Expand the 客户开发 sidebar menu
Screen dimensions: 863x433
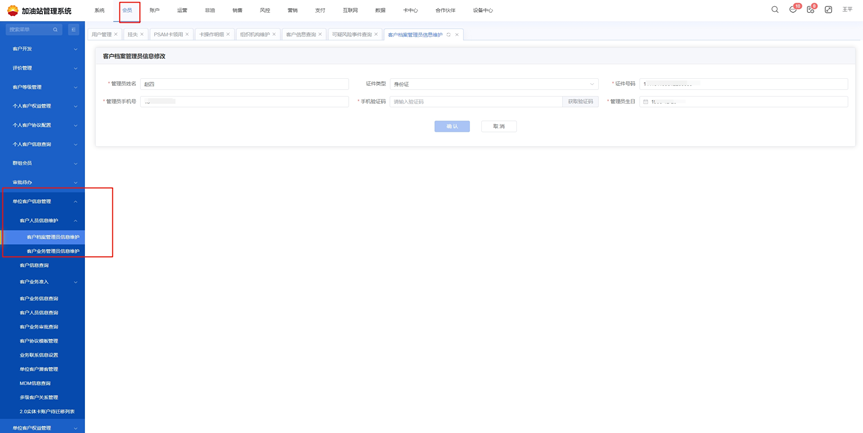pos(43,49)
